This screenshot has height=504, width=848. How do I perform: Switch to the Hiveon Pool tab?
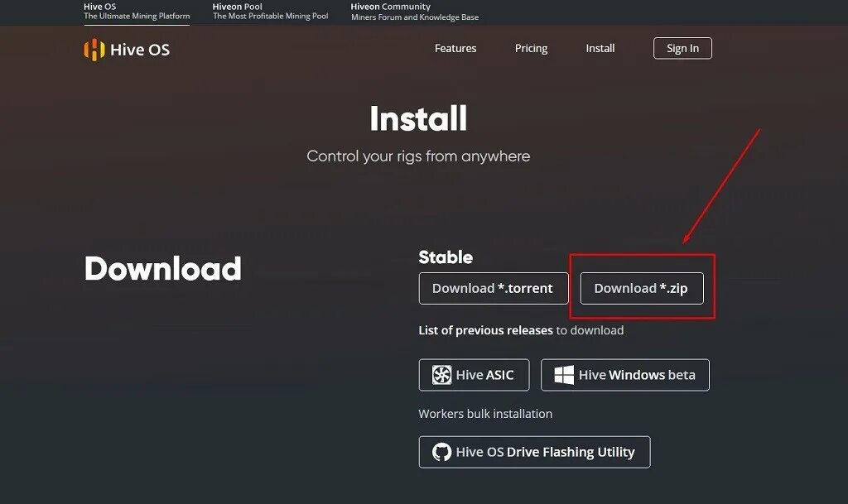(271, 12)
